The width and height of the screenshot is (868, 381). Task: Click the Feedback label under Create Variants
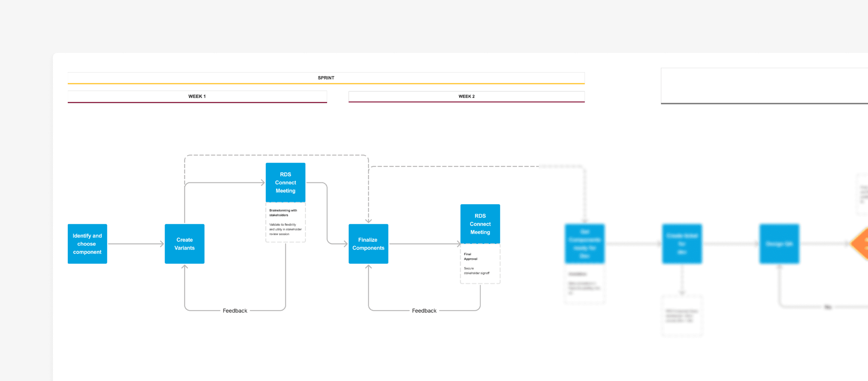point(235,310)
